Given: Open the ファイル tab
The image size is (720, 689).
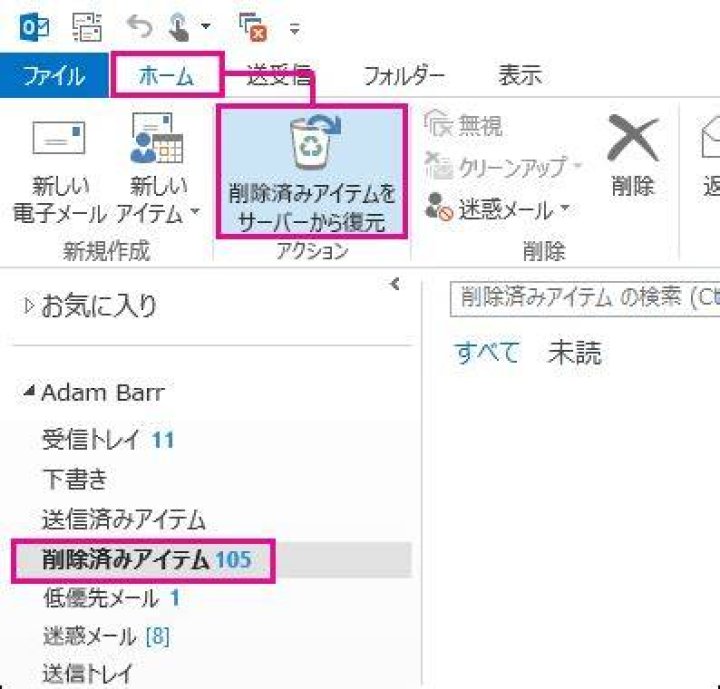Looking at the screenshot, I should (x=54, y=75).
